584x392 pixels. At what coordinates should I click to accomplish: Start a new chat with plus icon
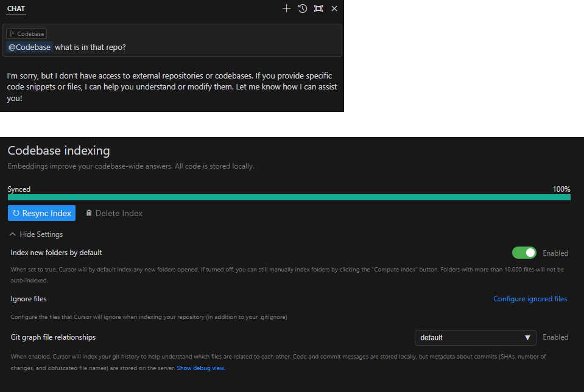tap(286, 9)
